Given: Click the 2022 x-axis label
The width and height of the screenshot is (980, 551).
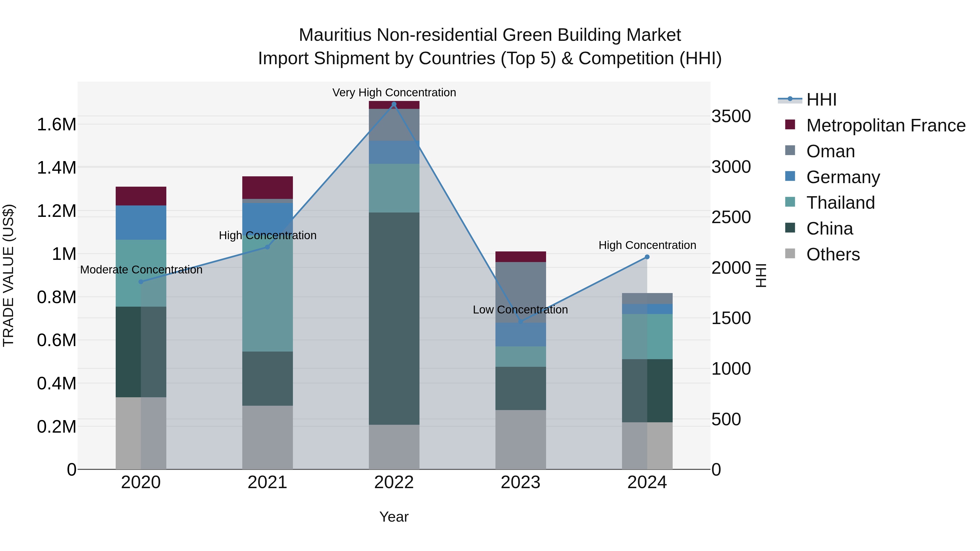Looking at the screenshot, I should [x=394, y=482].
